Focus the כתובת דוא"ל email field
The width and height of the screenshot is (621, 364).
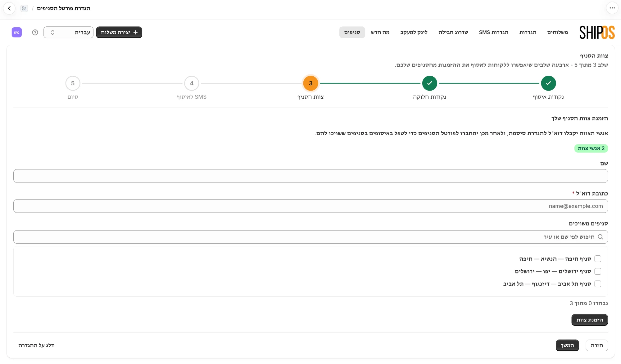310,206
